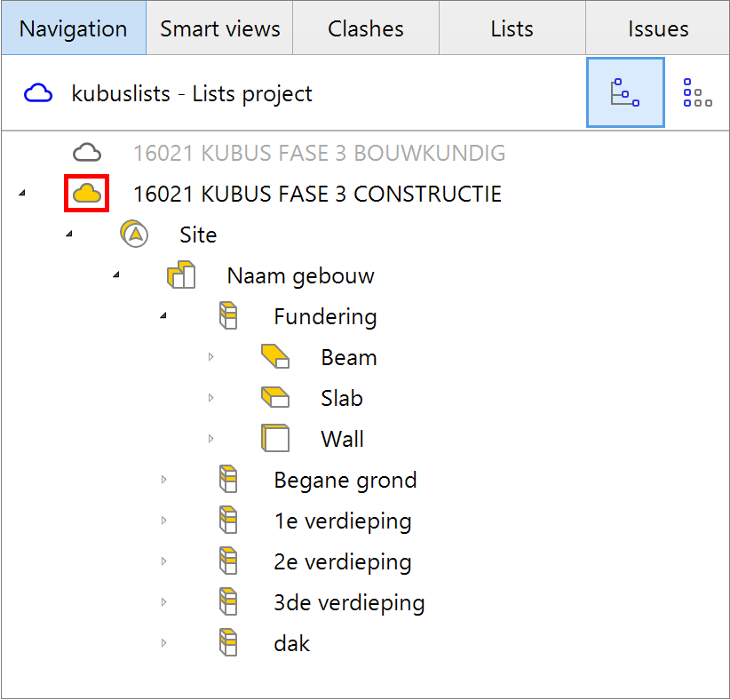Screen dimensions: 730x700
Task: Click the Site compass icon
Action: pos(134,234)
